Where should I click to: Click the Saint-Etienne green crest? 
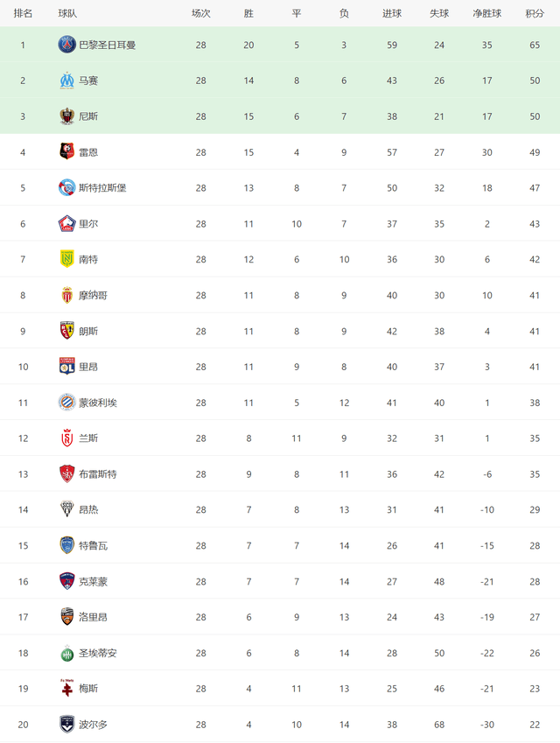[x=66, y=653]
